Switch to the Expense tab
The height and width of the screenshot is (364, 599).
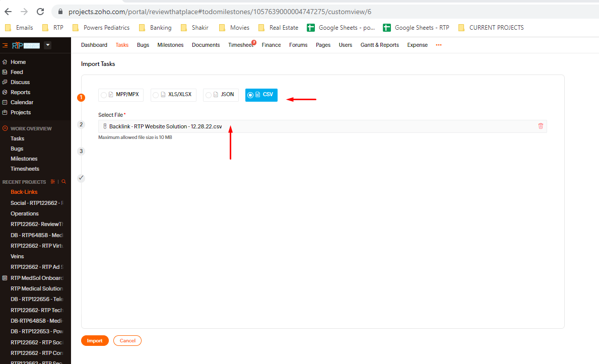[x=417, y=45]
